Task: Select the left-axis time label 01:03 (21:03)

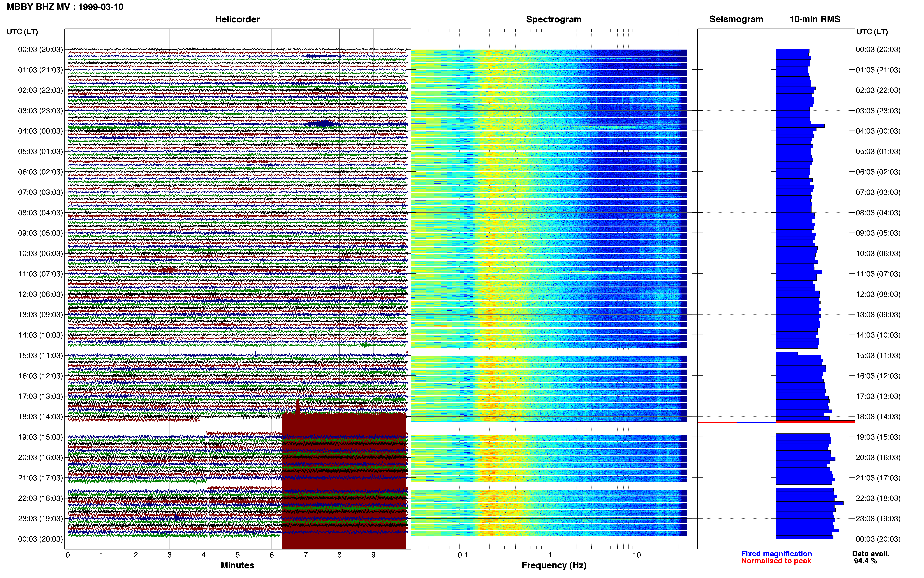Action: tap(41, 70)
